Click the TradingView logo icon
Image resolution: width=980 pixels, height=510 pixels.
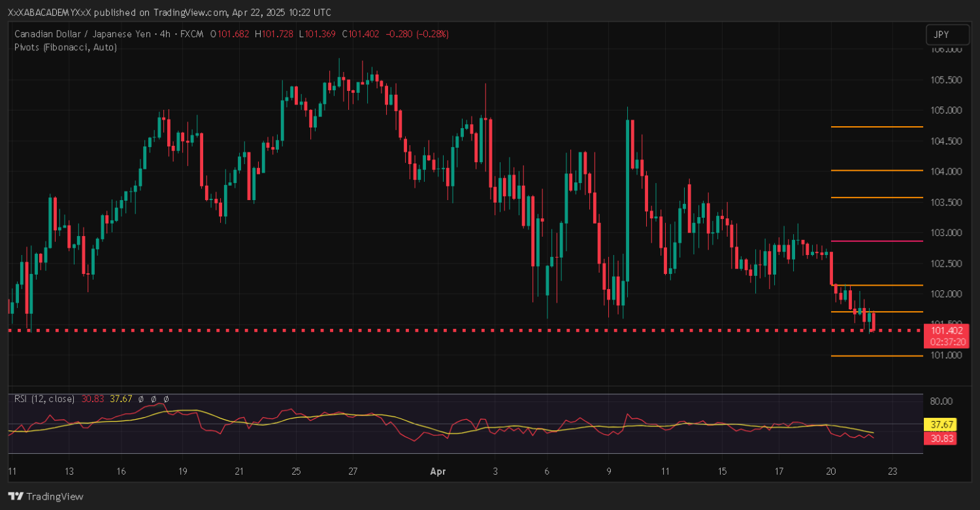15,496
